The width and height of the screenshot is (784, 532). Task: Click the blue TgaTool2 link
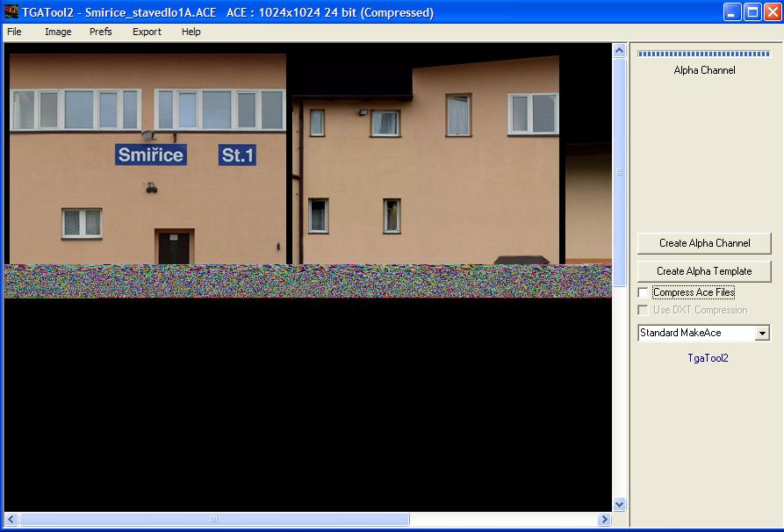708,358
